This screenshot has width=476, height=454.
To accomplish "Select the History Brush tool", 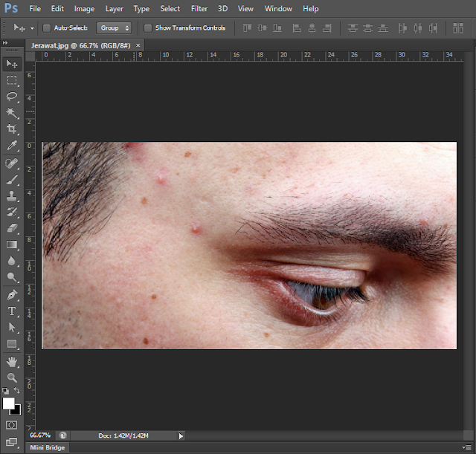I will click(x=12, y=212).
